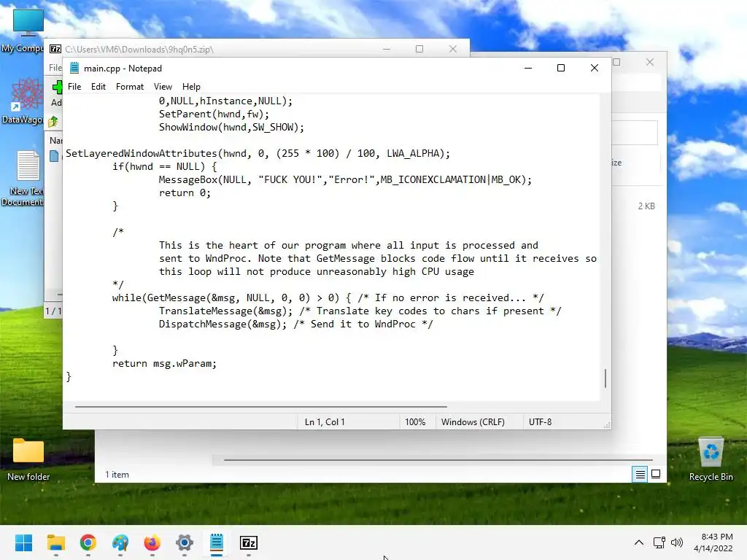Switch to details view in background window
This screenshot has height=560, width=747.
[x=640, y=474]
